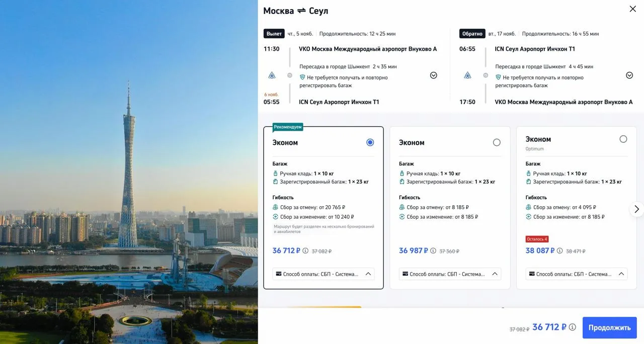Click the Продолжить button

(x=609, y=327)
